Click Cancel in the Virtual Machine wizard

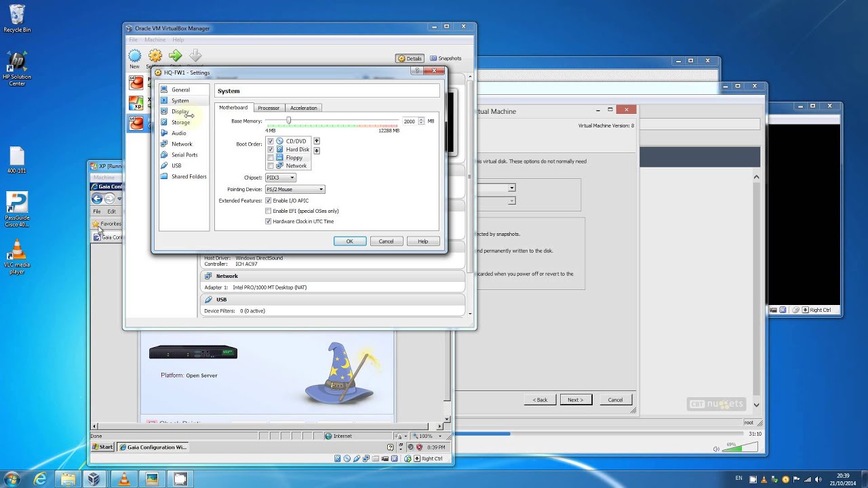pos(615,399)
